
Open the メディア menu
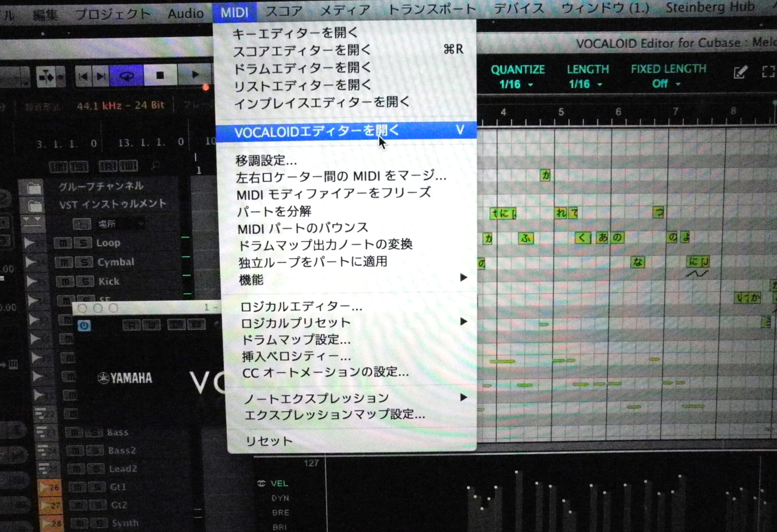345,10
